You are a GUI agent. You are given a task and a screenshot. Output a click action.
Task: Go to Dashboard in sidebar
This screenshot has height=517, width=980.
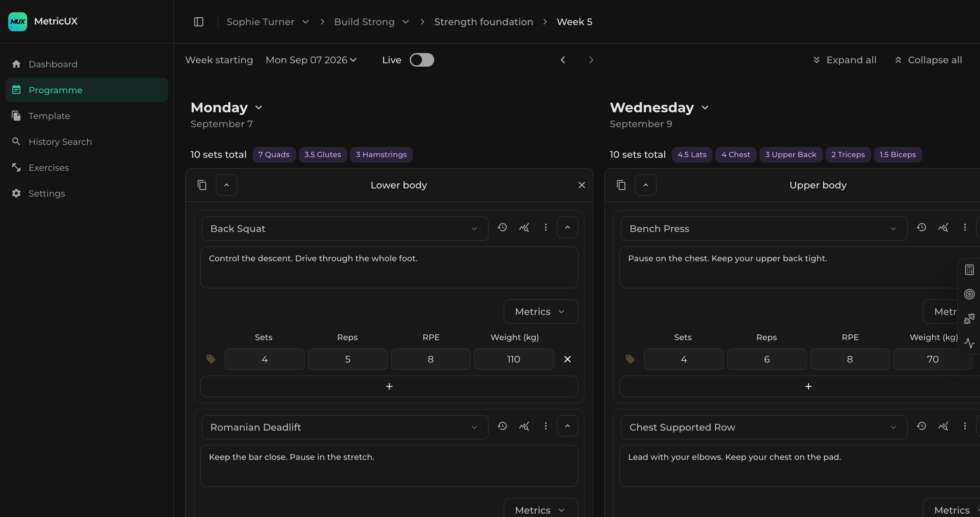pos(87,64)
